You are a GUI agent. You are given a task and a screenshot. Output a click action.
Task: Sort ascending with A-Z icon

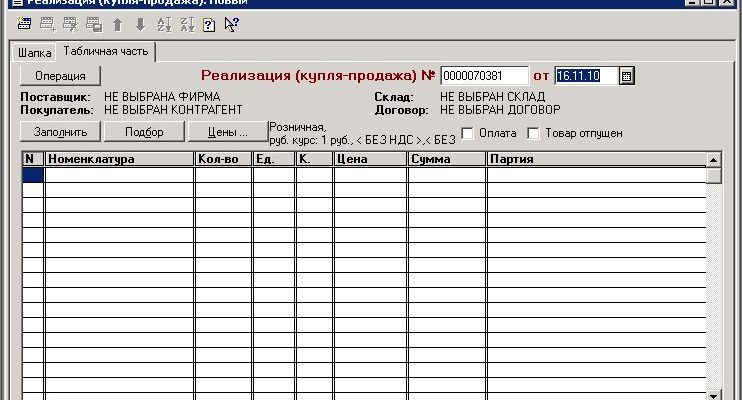(164, 25)
